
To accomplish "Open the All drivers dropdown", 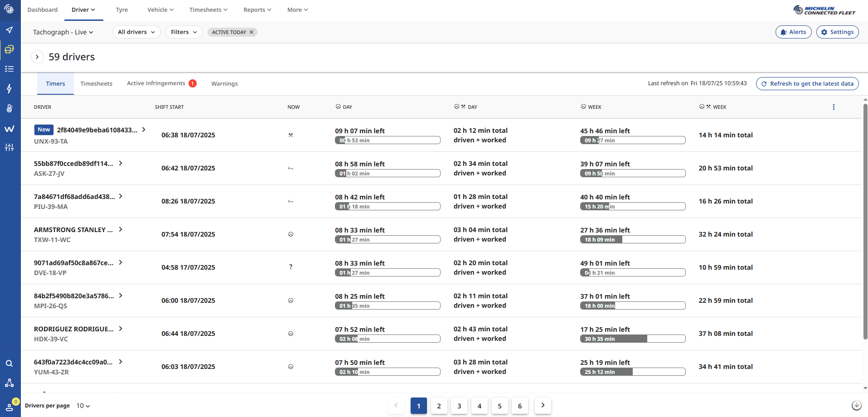I will 136,32.
